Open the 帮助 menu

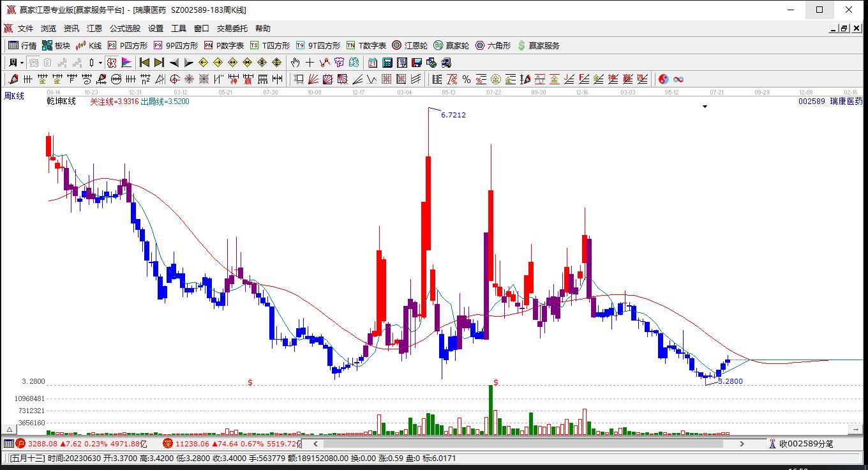point(263,29)
